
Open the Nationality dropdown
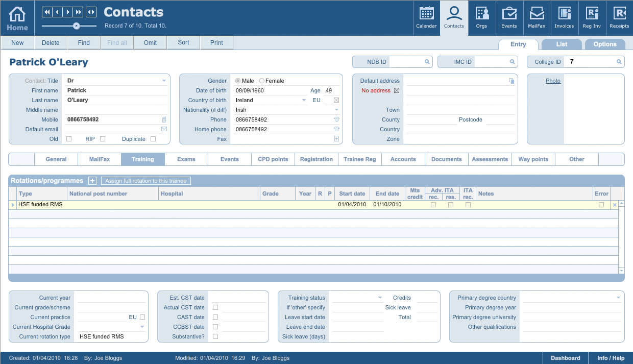336,110
